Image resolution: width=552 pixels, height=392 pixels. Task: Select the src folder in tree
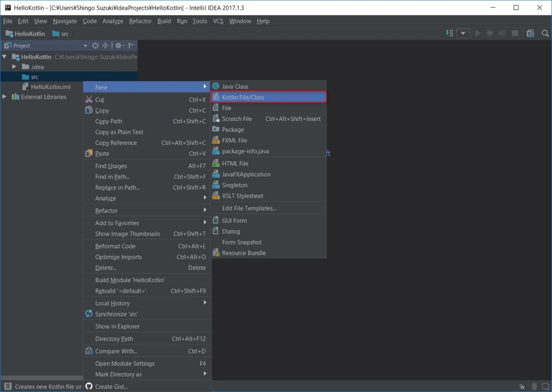tap(69, 77)
